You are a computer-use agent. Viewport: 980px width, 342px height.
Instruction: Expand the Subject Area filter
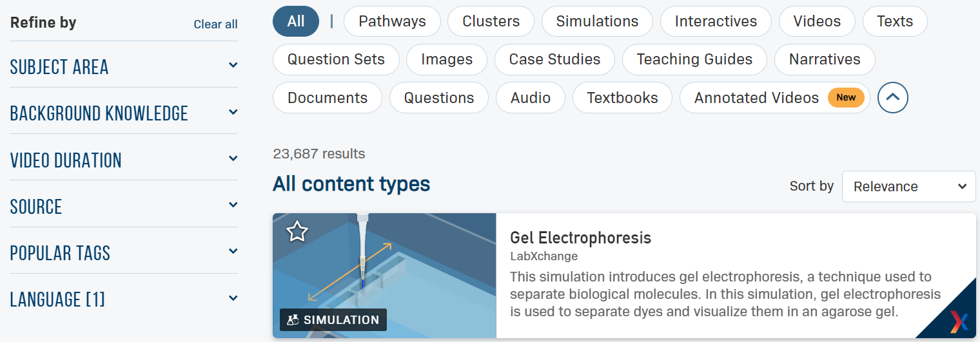coord(233,65)
